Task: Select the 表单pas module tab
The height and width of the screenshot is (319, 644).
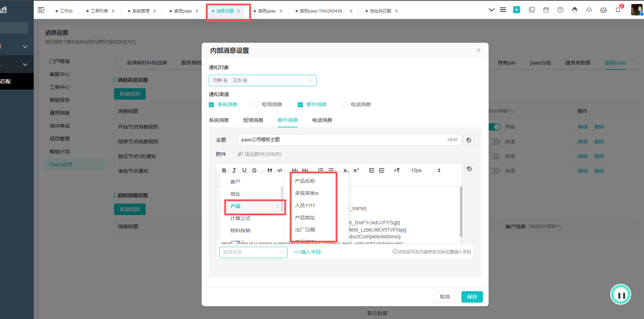Action: click(x=507, y=63)
